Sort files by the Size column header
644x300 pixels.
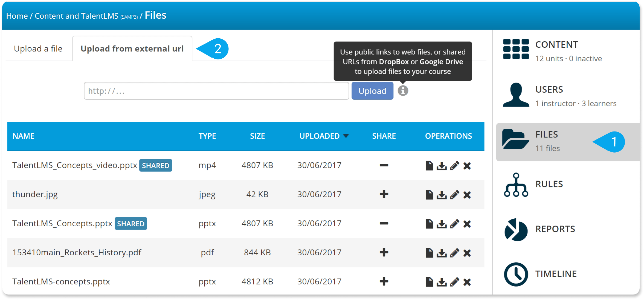[257, 136]
